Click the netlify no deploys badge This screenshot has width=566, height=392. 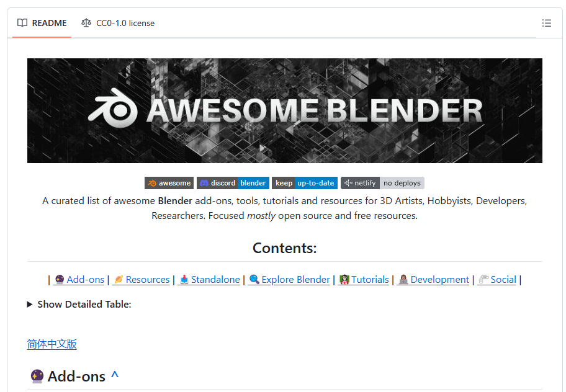coord(382,183)
